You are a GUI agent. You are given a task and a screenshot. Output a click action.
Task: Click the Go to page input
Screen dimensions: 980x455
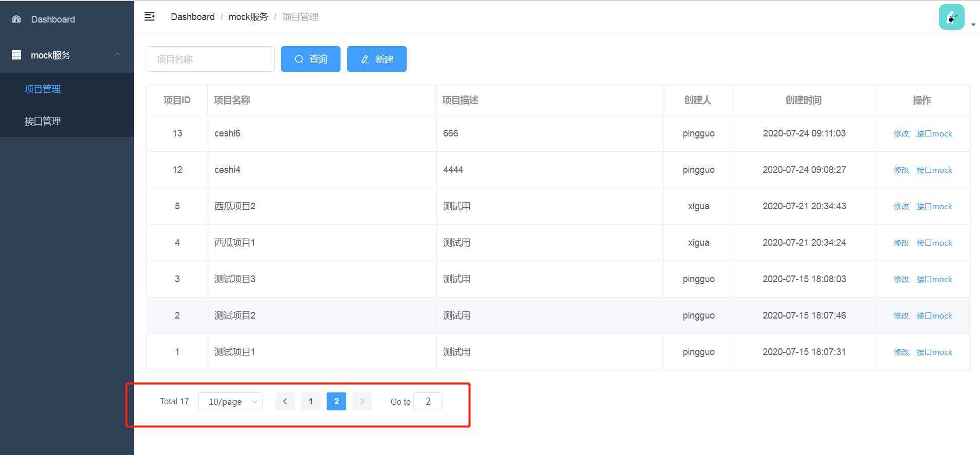tap(428, 401)
